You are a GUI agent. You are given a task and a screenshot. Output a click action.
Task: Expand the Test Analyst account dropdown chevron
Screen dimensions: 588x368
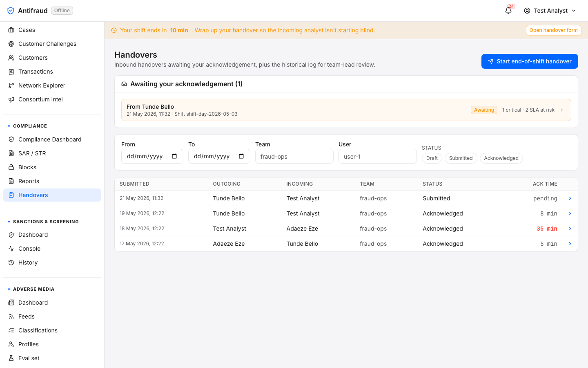pos(574,11)
